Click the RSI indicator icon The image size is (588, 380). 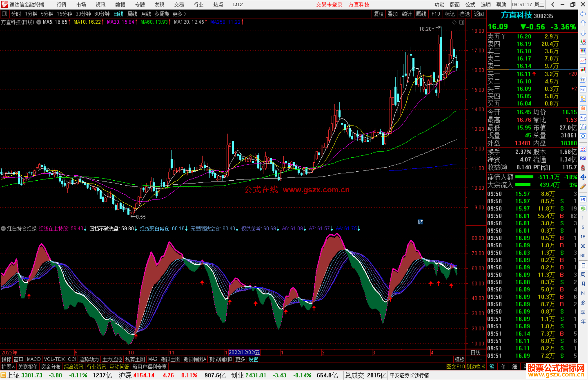click(x=583, y=158)
